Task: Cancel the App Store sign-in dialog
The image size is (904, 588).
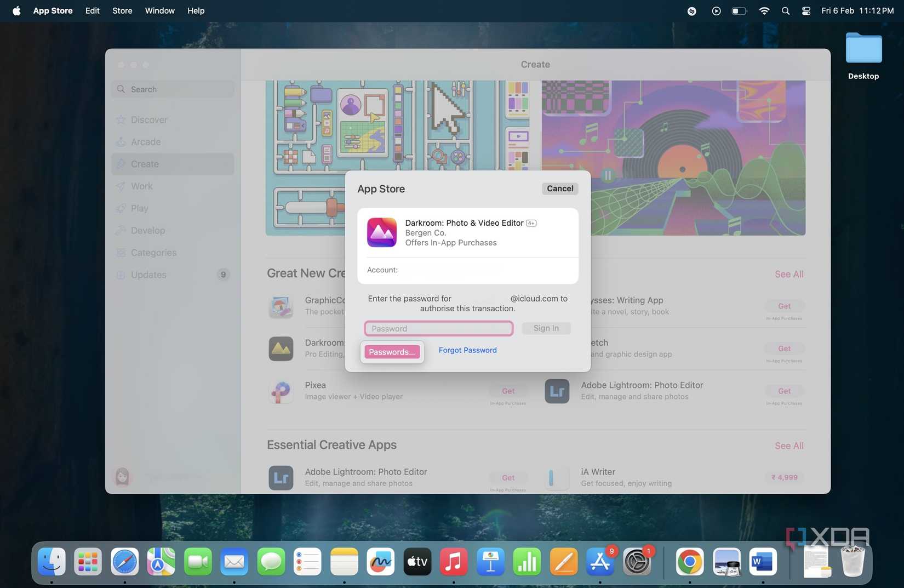Action: (x=560, y=189)
